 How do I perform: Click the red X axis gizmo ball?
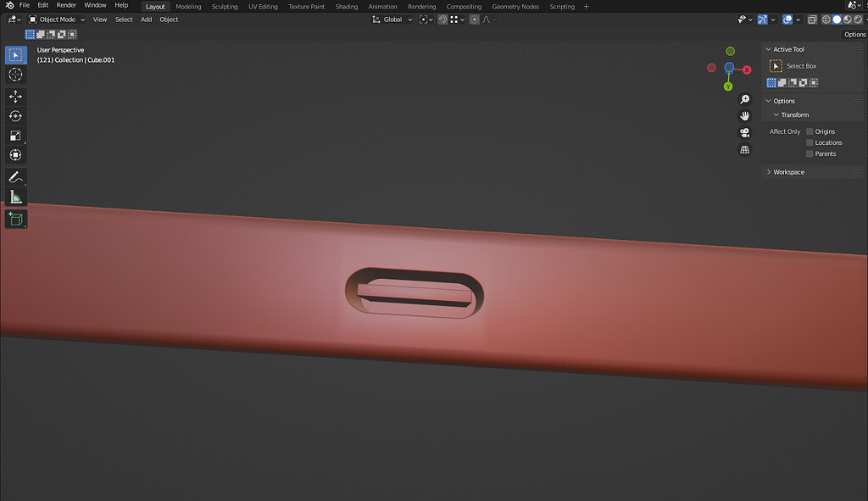[x=747, y=70]
